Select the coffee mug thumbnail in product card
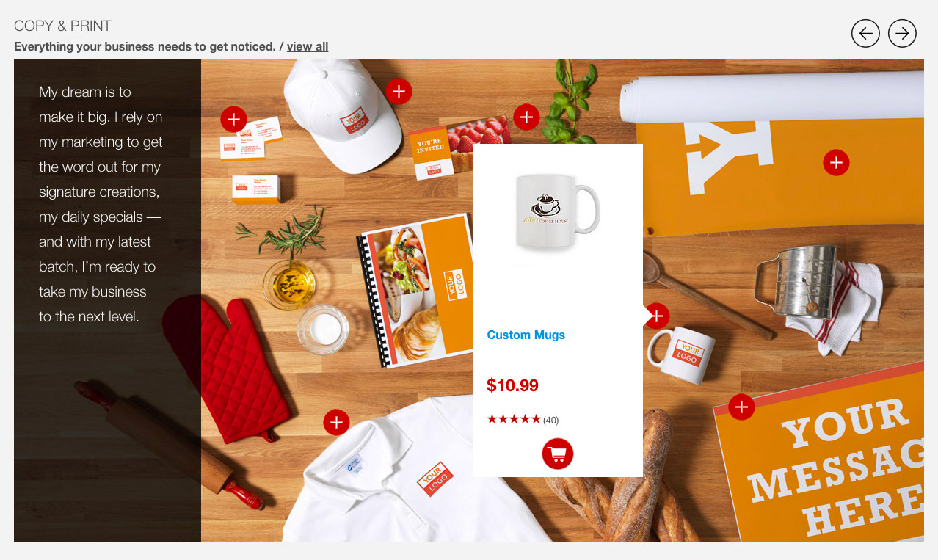Viewport: 938px width, 560px height. 558,211
